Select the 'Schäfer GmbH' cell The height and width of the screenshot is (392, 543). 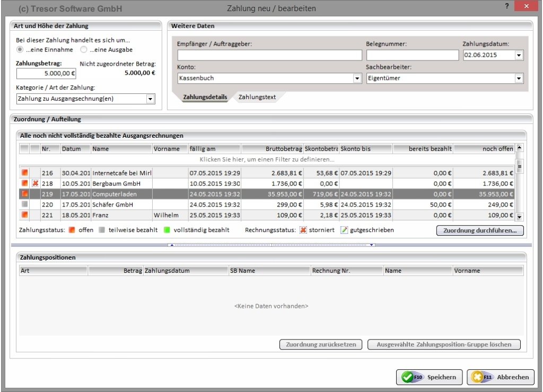[x=121, y=204]
